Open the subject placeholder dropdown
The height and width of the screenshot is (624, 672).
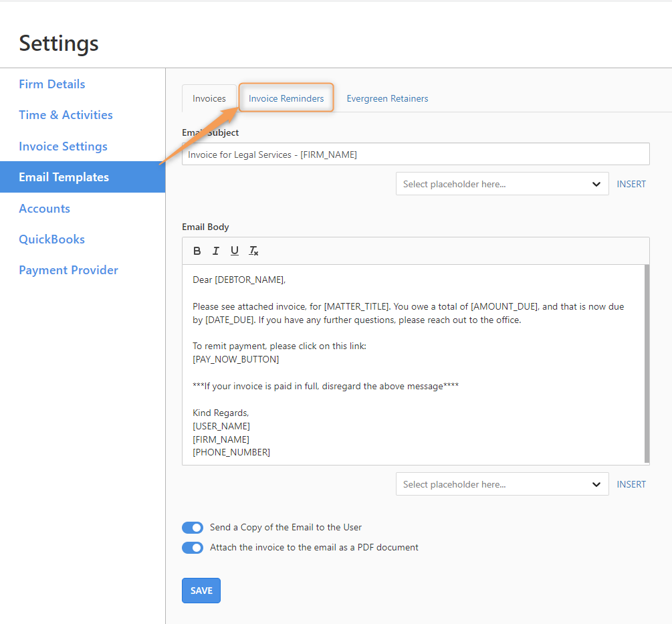coord(502,184)
